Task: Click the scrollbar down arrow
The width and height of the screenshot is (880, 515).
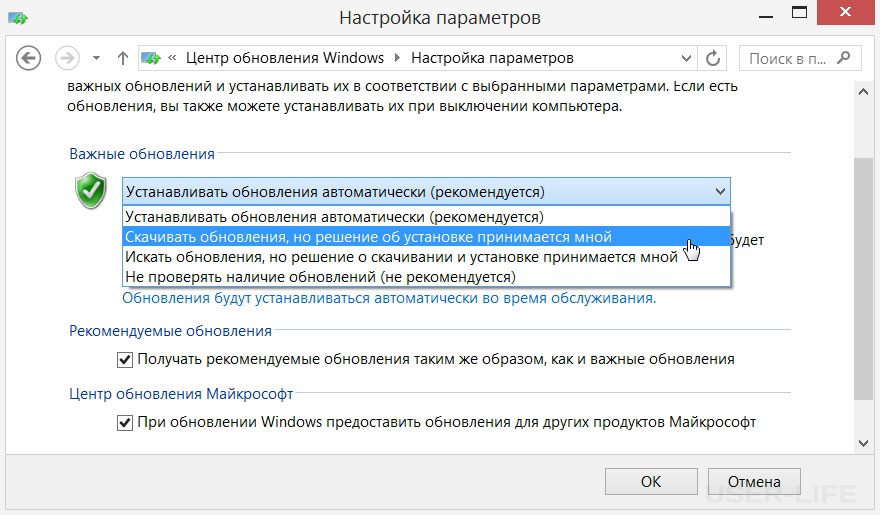Action: coord(864,443)
